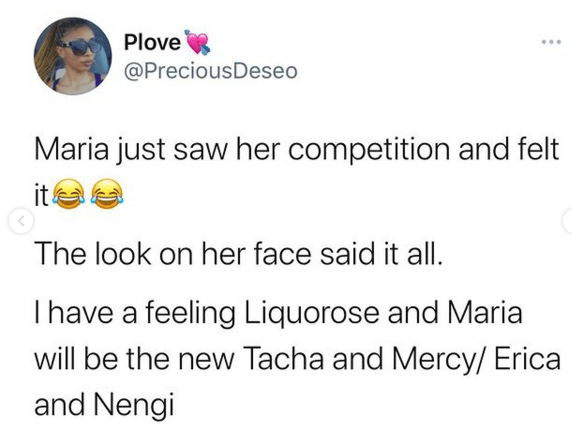Screen dimensions: 572x431
Task: Click "Maria" following "Liquorose and"
Action: (485, 312)
